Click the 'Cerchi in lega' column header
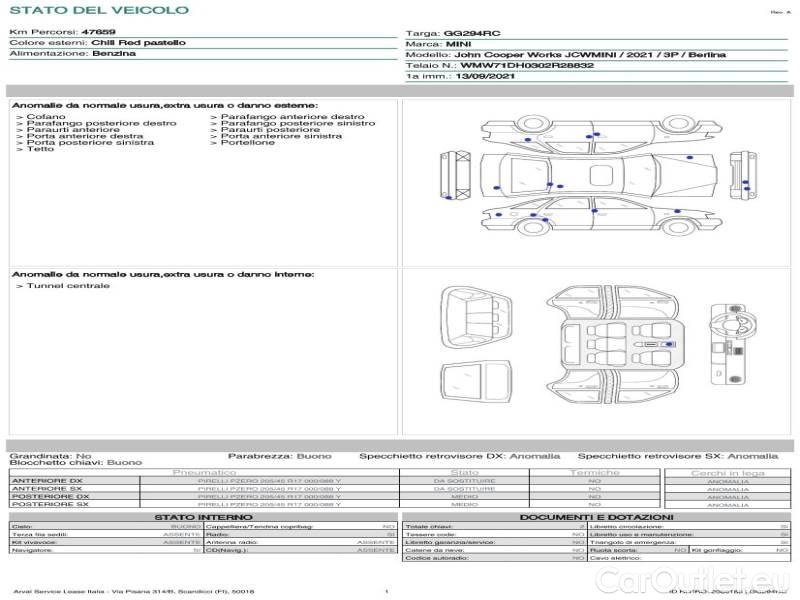 tap(727, 472)
